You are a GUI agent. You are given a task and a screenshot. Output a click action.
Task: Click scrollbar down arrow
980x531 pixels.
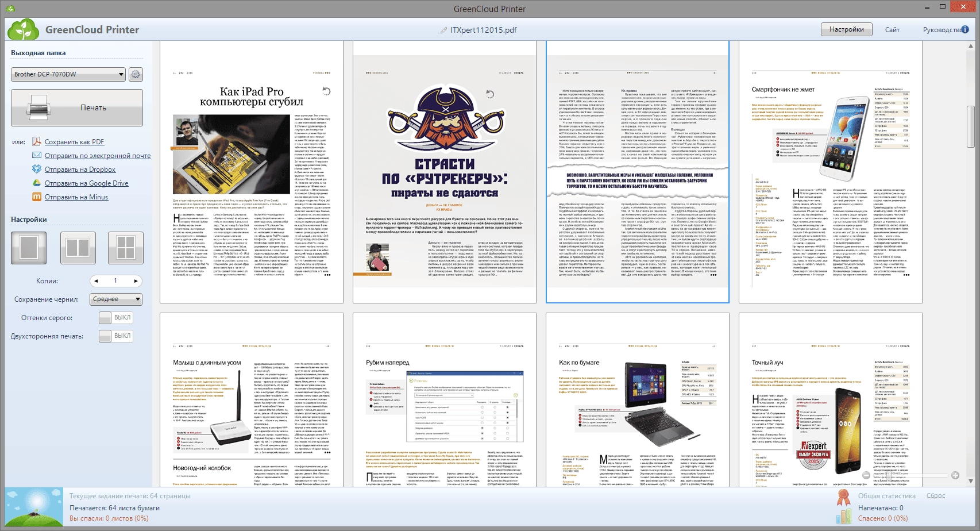point(971,482)
